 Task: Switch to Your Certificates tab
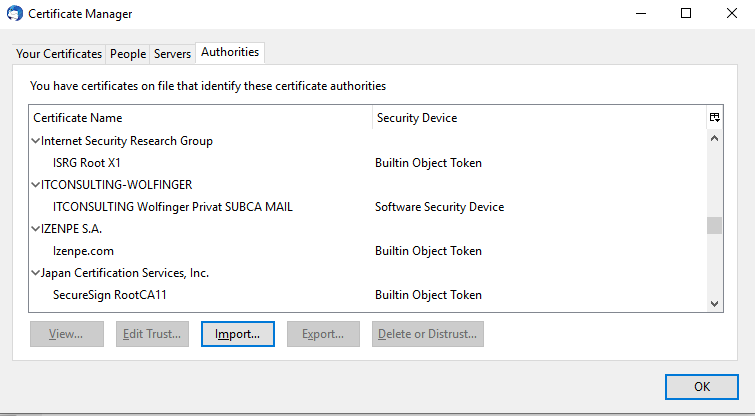pyautogui.click(x=59, y=53)
